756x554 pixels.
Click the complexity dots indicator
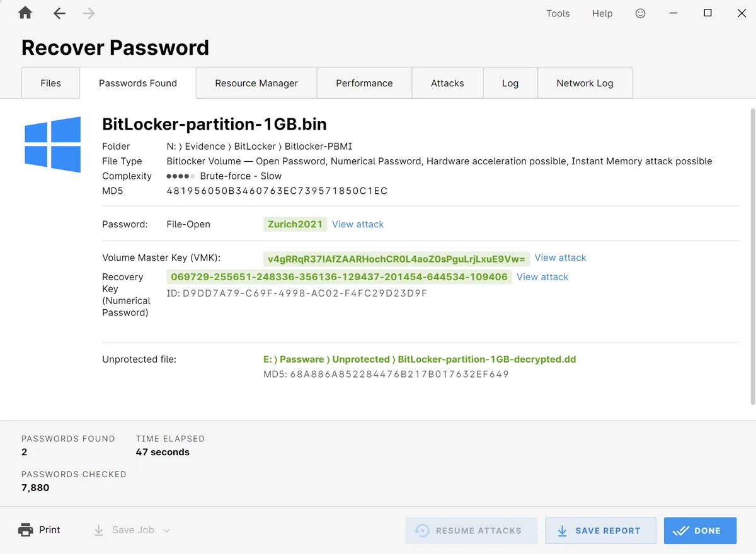(181, 176)
